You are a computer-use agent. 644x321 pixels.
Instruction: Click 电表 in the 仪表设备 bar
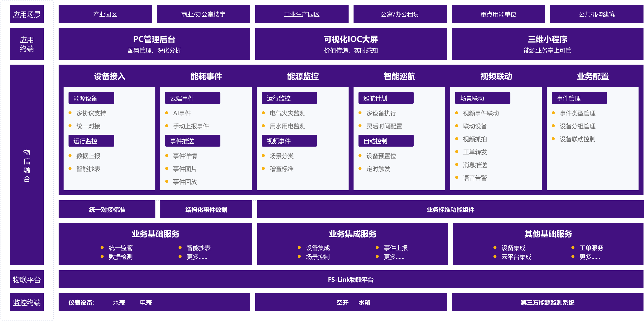pos(146,302)
